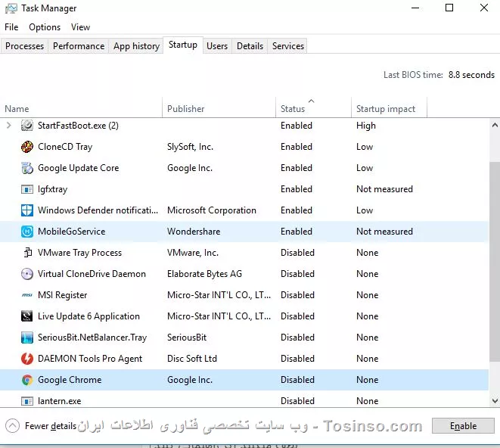500x448 pixels.
Task: Select the DAEMON Tools Pro Agent name
Action: 90,359
